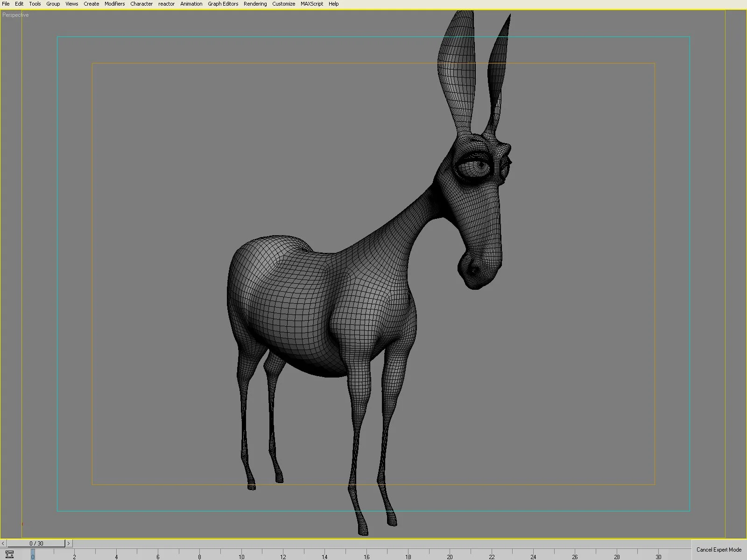Image resolution: width=747 pixels, height=560 pixels.
Task: Click frame 24 on the track bar
Action: pyautogui.click(x=533, y=556)
